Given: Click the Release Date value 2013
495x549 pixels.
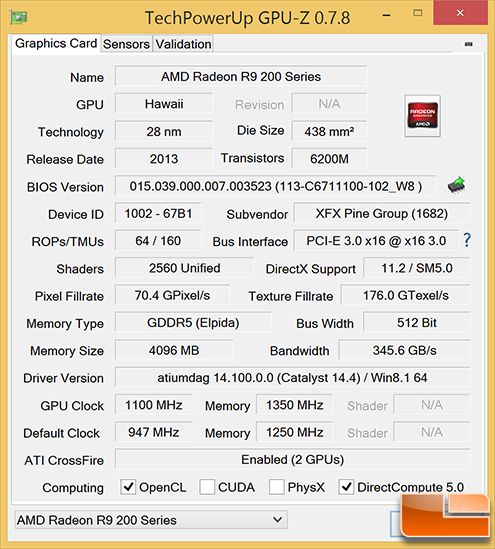Looking at the screenshot, I should 164,159.
